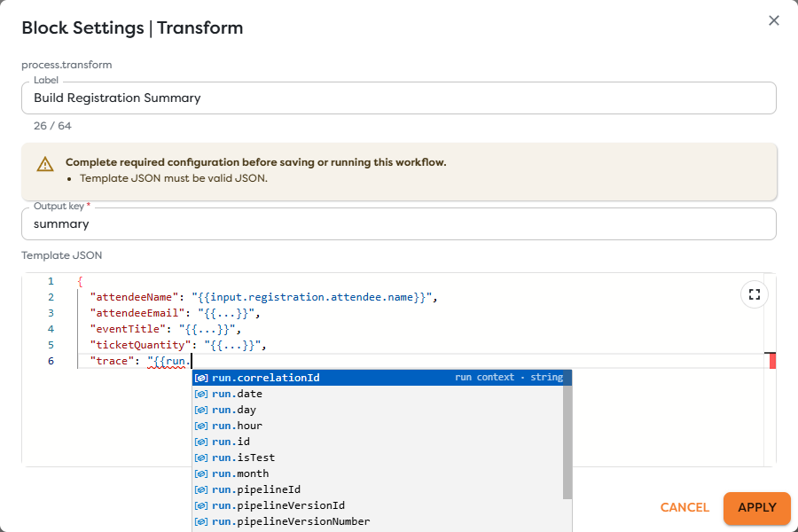Click the warning triangle icon

pos(45,164)
